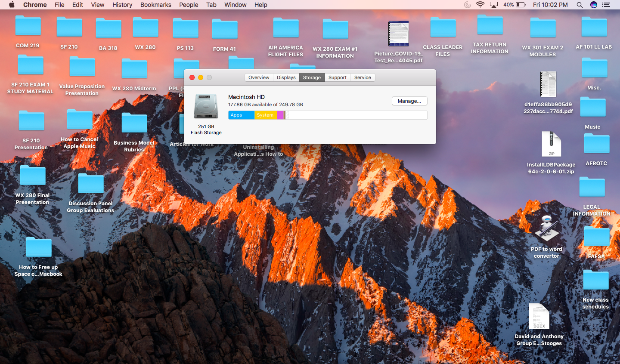Select the TAX RETURN INFORMATION folder
The image size is (620, 364).
coord(490,34)
